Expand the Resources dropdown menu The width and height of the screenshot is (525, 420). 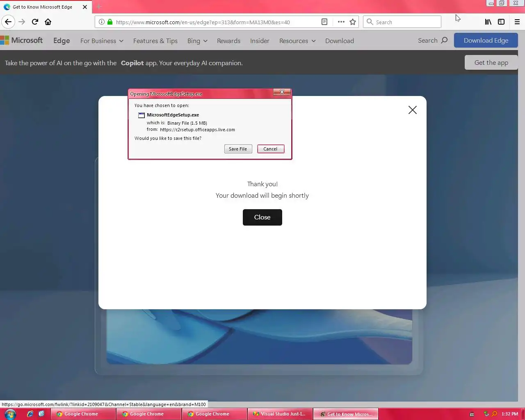click(x=297, y=41)
